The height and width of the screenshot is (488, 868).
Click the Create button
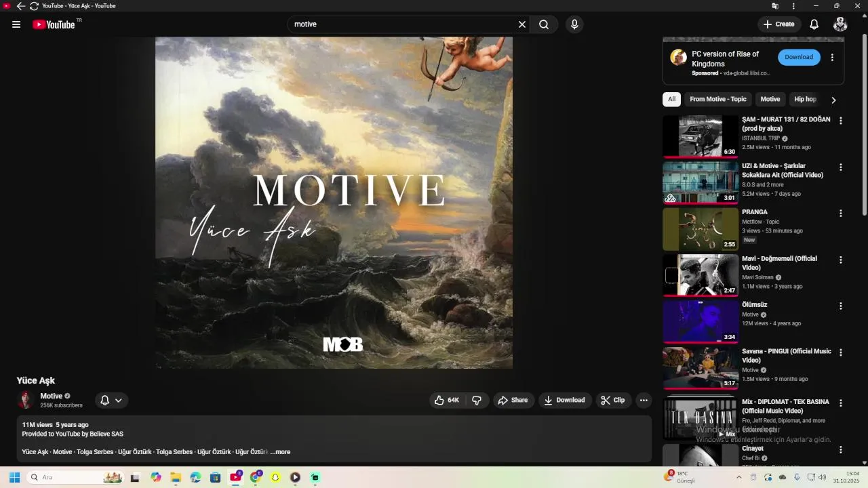tap(778, 24)
